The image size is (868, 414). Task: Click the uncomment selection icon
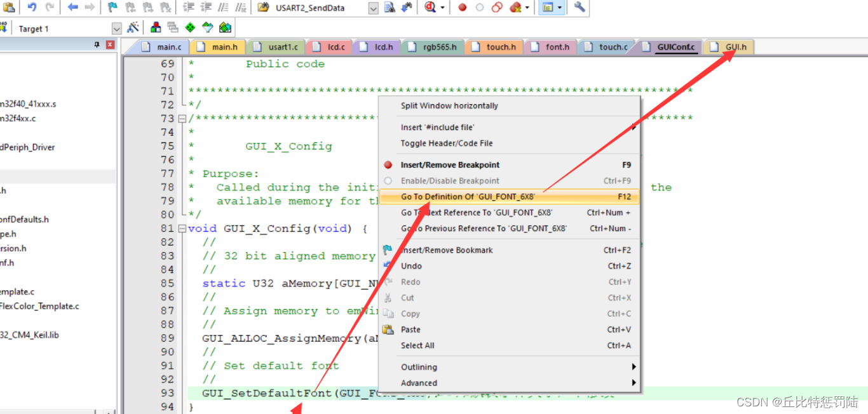tap(240, 7)
